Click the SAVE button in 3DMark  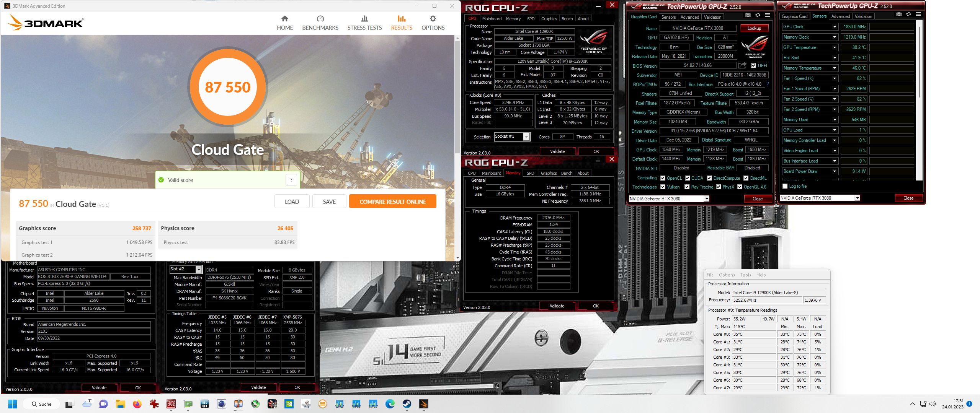pos(329,202)
